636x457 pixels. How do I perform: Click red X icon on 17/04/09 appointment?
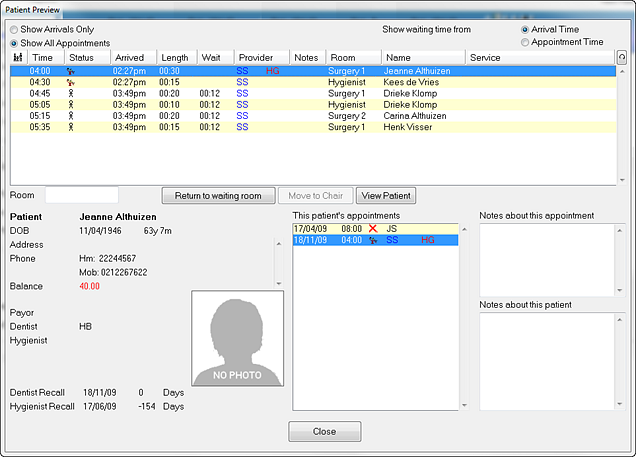click(373, 229)
